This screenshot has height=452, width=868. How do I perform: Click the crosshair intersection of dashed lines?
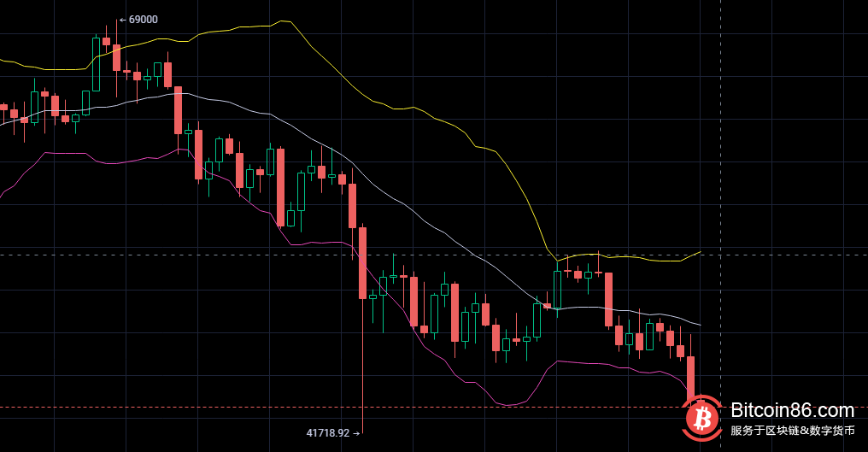click(x=721, y=255)
